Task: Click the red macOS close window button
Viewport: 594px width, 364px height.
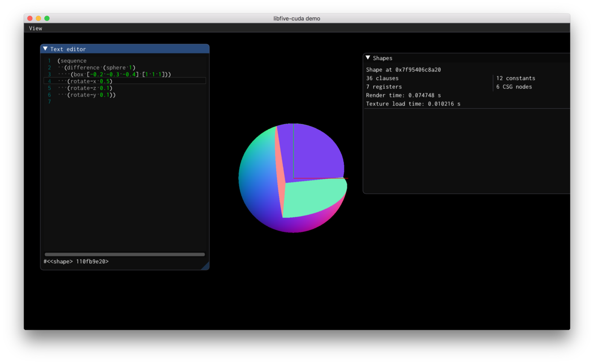Action: pyautogui.click(x=30, y=18)
